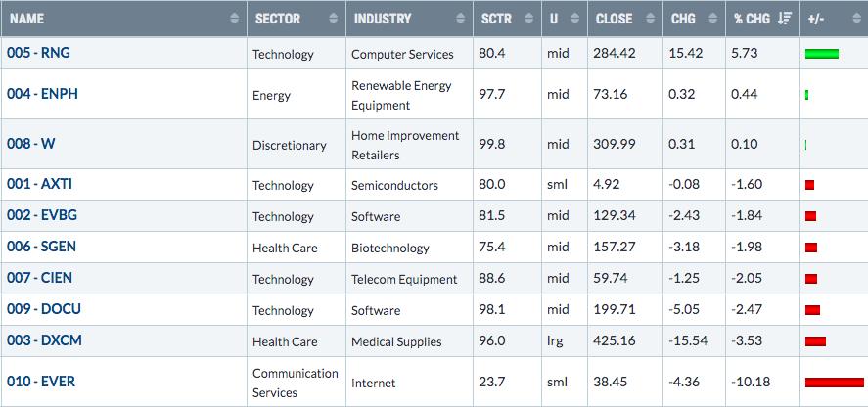
Task: Click the sort arrows in SCTR column header
Action: point(528,19)
